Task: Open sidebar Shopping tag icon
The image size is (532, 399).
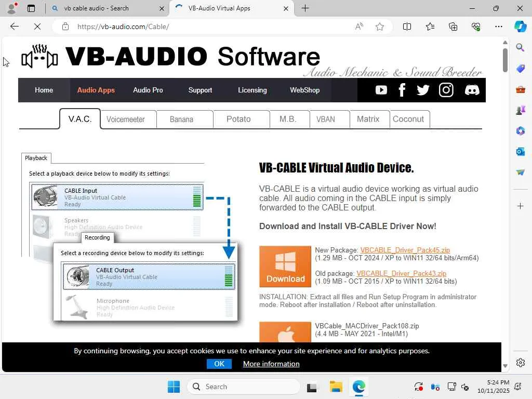Action: (520, 69)
